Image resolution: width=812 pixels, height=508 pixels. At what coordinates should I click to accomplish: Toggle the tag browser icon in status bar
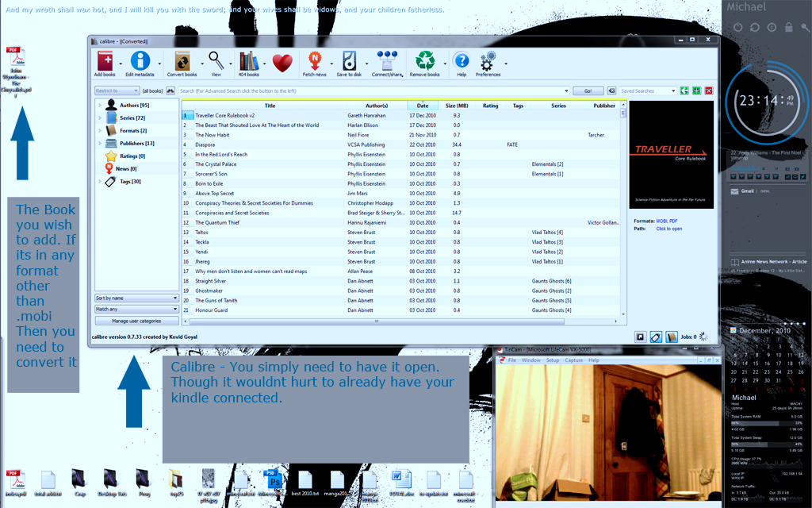click(656, 337)
